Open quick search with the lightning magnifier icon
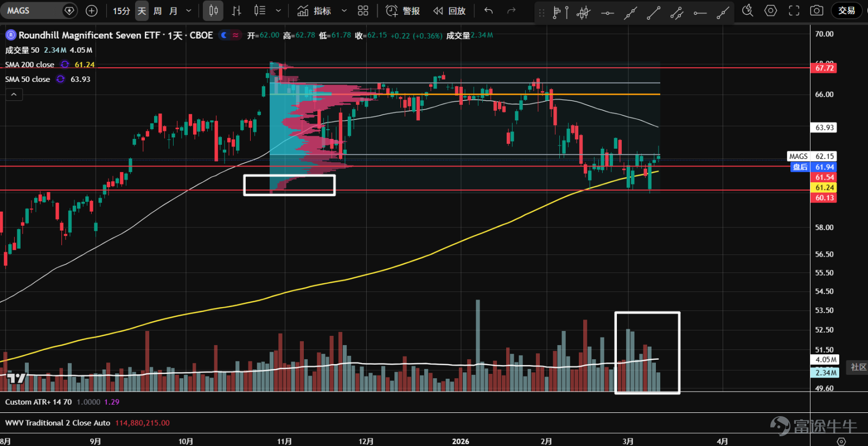868x446 pixels. [x=748, y=10]
